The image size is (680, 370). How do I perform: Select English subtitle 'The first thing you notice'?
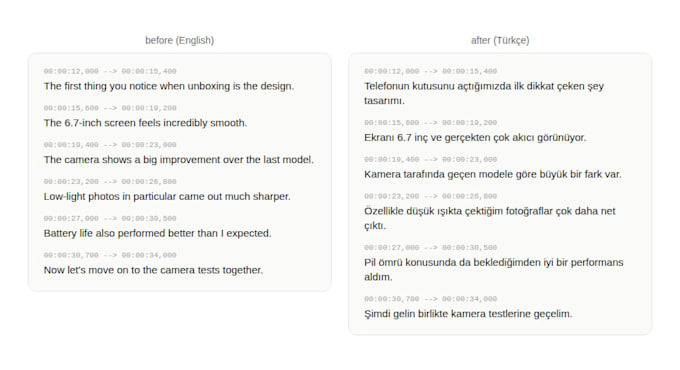coord(169,86)
